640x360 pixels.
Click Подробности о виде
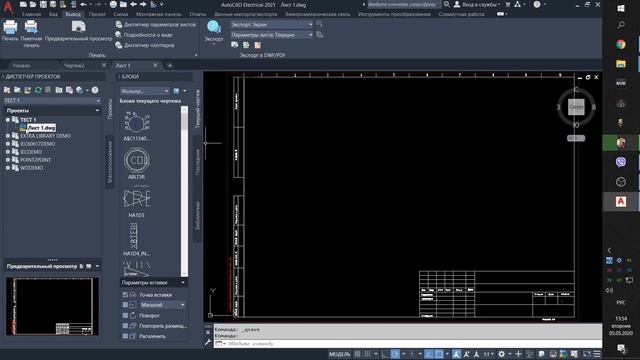144,35
